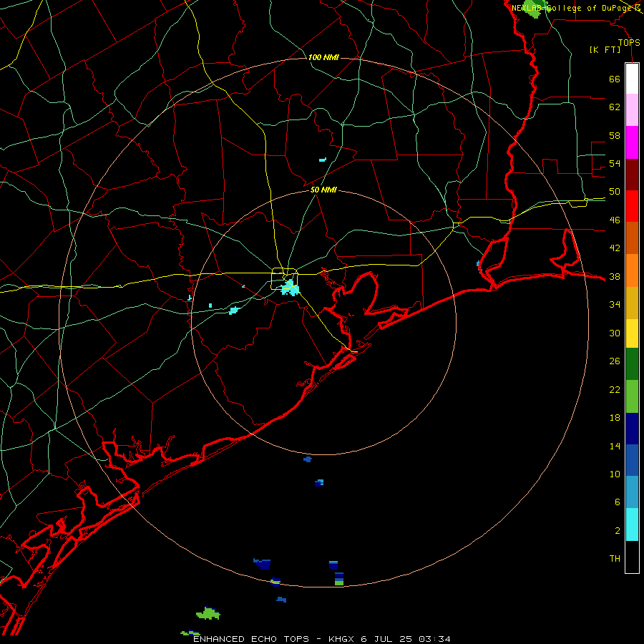This screenshot has height=644, width=644.
Task: Select the light green legend swatch
Action: point(632,396)
